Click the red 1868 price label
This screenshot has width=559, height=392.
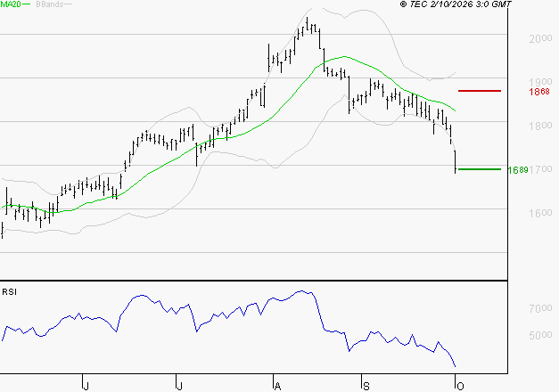(x=539, y=92)
